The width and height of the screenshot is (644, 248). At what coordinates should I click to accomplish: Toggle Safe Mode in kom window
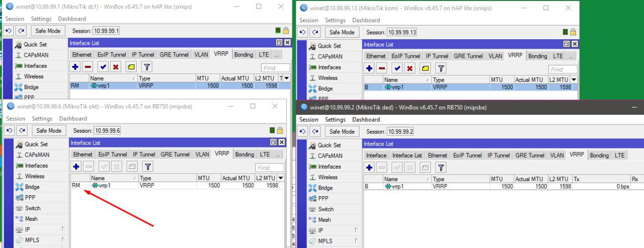342,32
